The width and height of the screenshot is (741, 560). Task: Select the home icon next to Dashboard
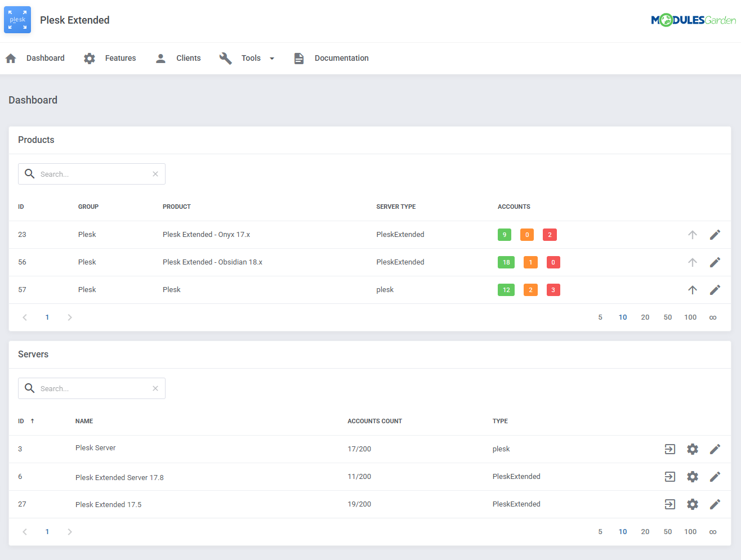[x=10, y=57]
